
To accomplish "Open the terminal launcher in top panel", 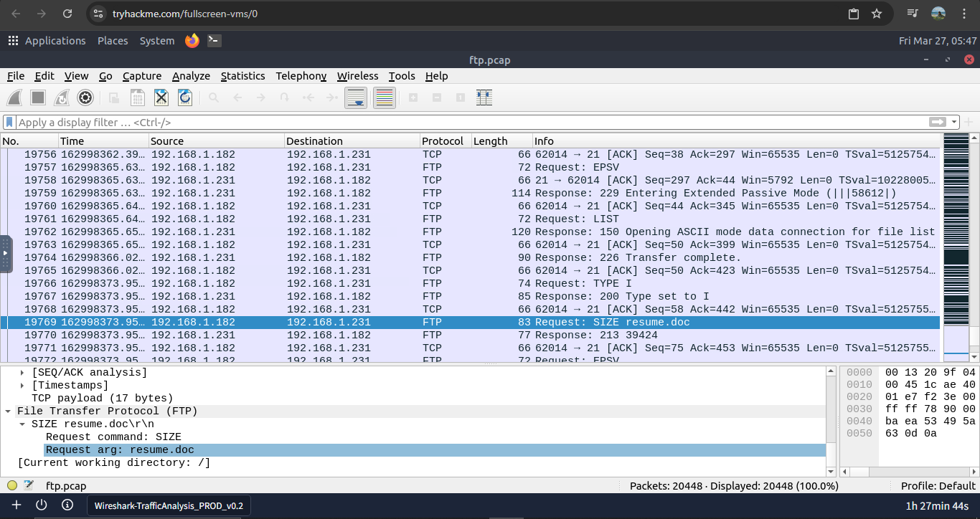I will click(214, 41).
